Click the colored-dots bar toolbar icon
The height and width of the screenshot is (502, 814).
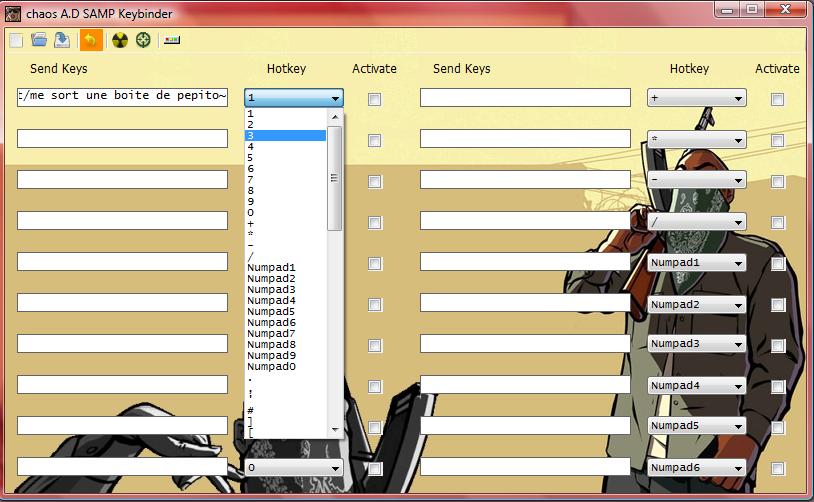[x=172, y=40]
